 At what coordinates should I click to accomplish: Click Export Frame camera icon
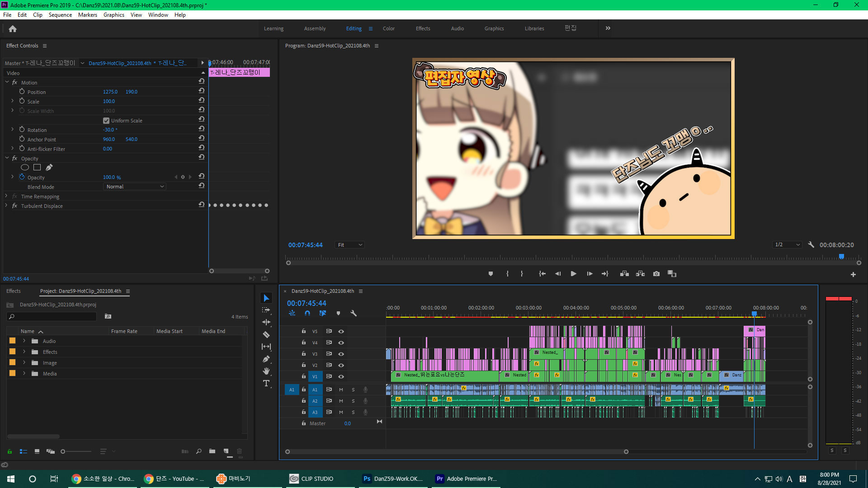click(x=656, y=274)
